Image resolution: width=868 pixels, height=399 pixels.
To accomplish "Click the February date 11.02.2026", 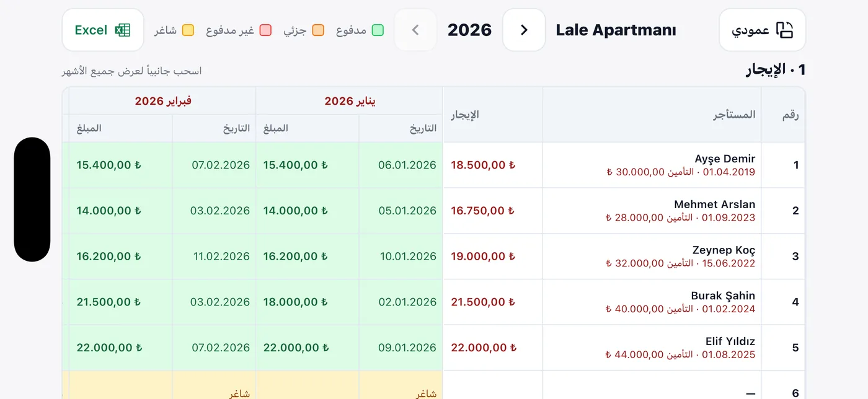I will click(221, 256).
